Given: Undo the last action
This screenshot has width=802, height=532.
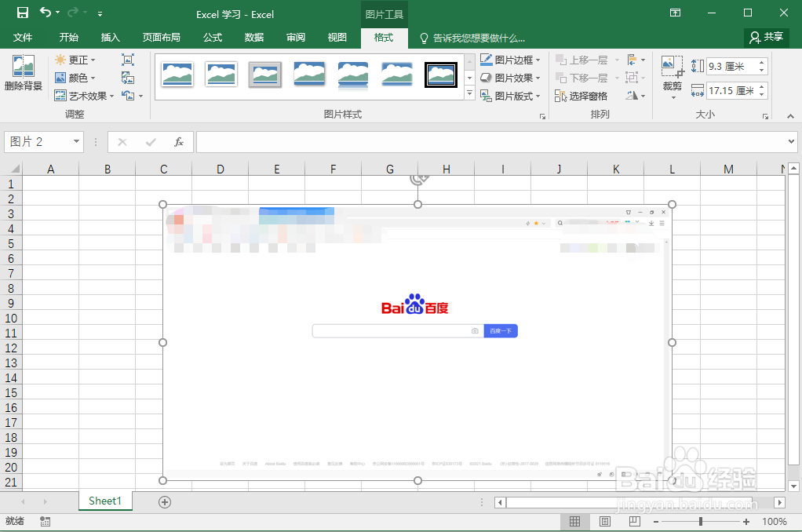Looking at the screenshot, I should tap(46, 13).
